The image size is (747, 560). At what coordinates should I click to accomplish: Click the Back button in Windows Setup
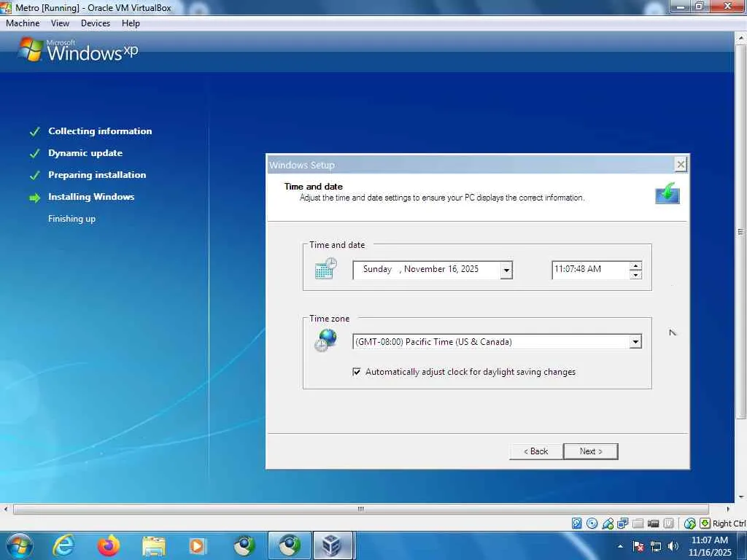[536, 451]
